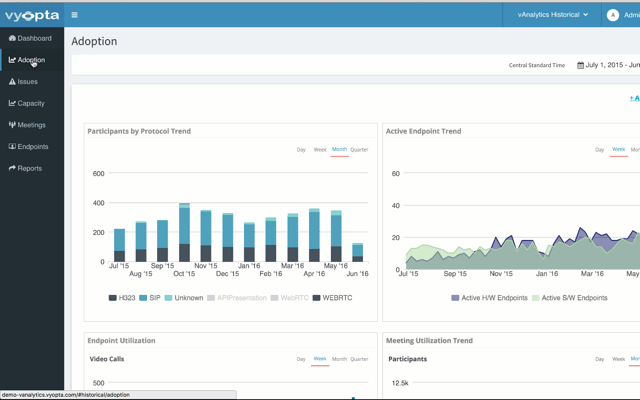The width and height of the screenshot is (640, 400).
Task: Open the Capacity chart icon
Action: [12, 103]
